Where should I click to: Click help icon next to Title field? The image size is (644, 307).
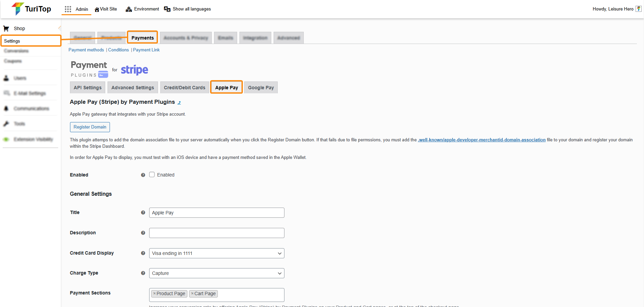click(143, 213)
